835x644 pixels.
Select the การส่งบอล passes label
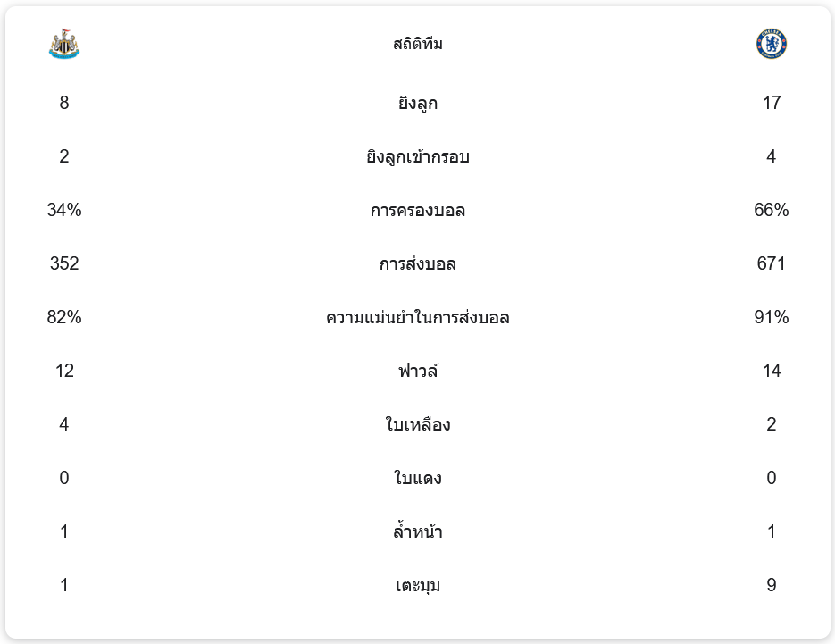418,263
